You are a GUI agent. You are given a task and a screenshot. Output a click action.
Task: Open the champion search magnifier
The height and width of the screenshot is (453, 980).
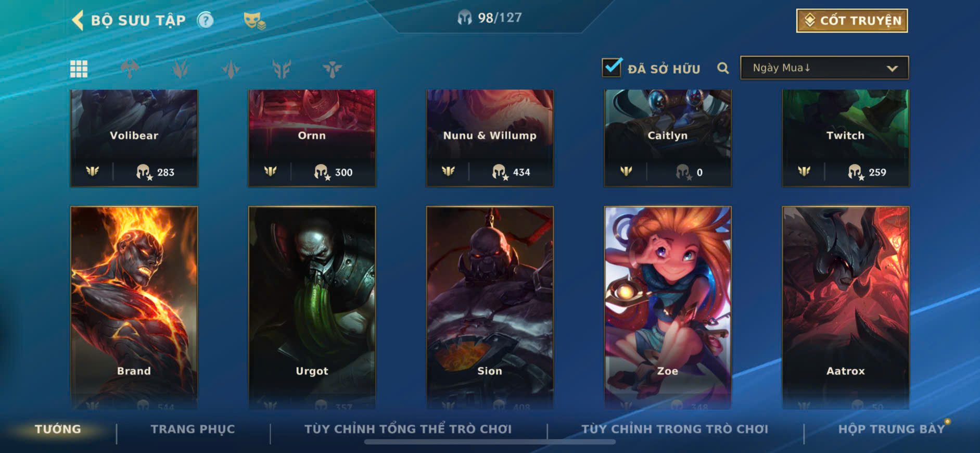[x=723, y=68]
